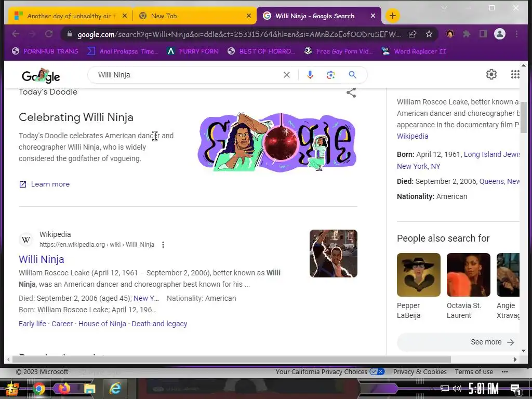532x399 pixels.
Task: Clear the search box with X
Action: 287,75
